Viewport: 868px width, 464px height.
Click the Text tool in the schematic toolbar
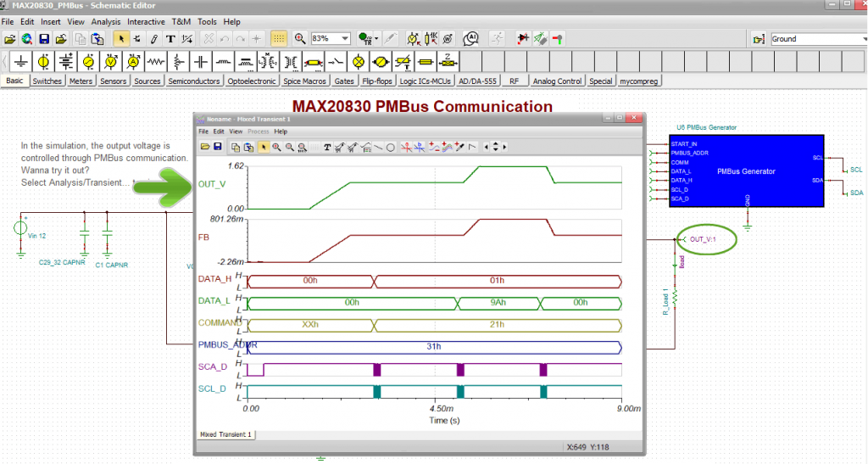170,39
